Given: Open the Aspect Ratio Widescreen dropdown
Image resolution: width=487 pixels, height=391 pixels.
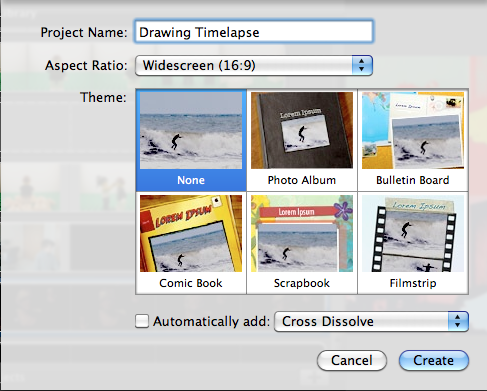Looking at the screenshot, I should [254, 65].
